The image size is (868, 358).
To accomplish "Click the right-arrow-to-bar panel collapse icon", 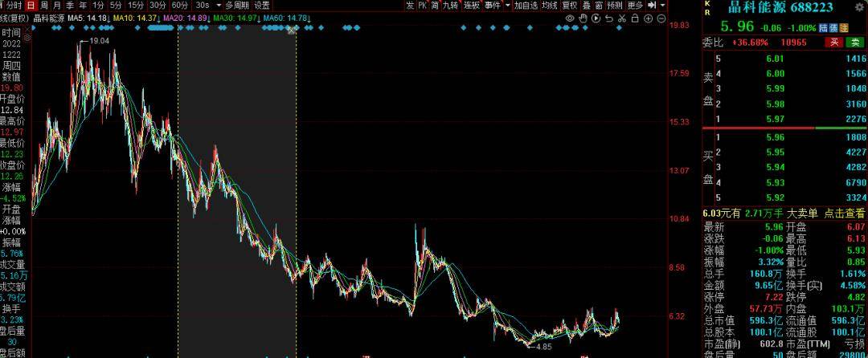I will pyautogui.click(x=652, y=6).
